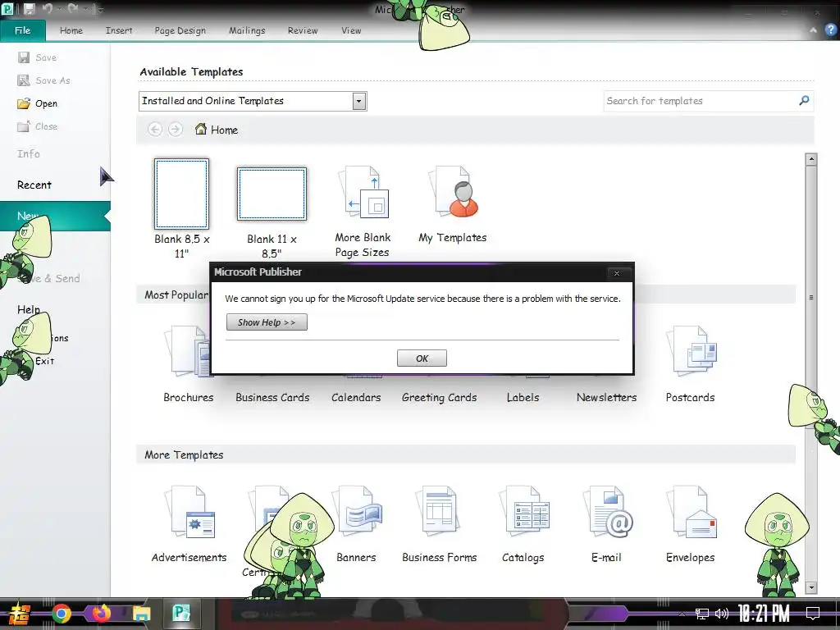
Task: Click the Publisher icon in the taskbar
Action: (181, 614)
